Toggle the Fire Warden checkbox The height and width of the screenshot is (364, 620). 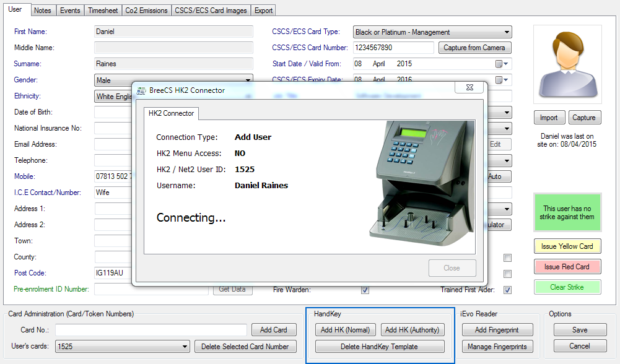click(365, 290)
